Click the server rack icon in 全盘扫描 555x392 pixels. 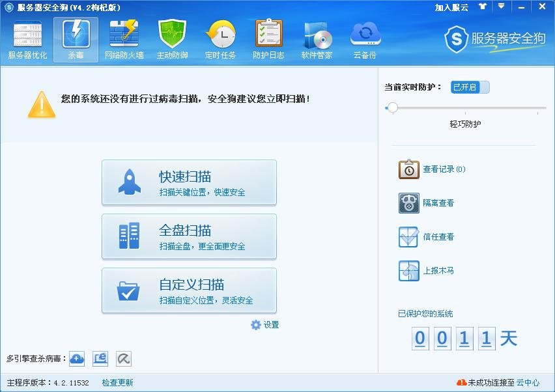pyautogui.click(x=129, y=236)
